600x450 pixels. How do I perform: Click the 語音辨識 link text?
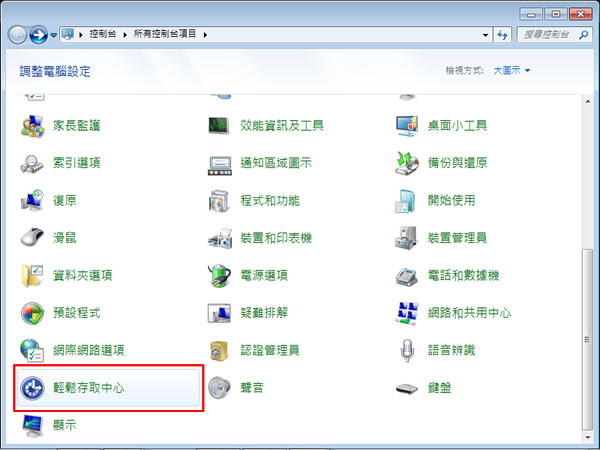[x=451, y=351]
